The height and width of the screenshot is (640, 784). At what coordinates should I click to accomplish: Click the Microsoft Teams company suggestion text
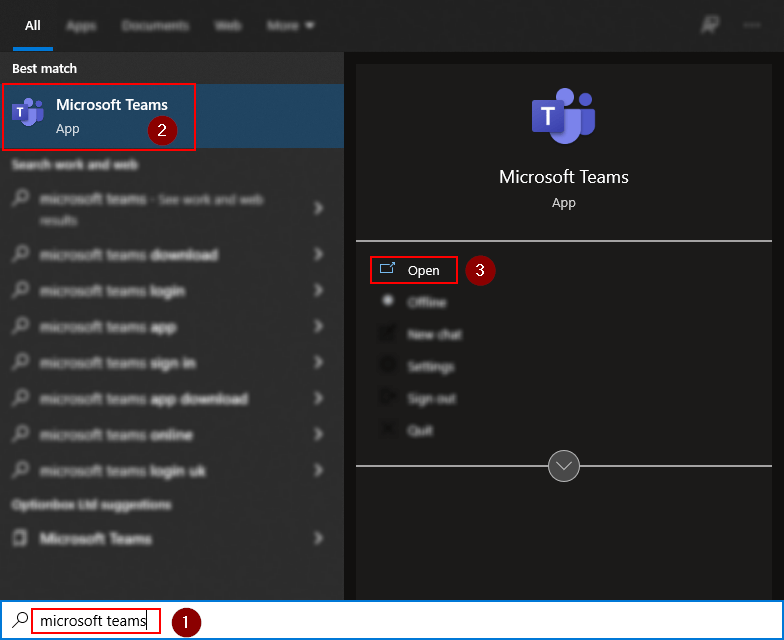point(96,538)
